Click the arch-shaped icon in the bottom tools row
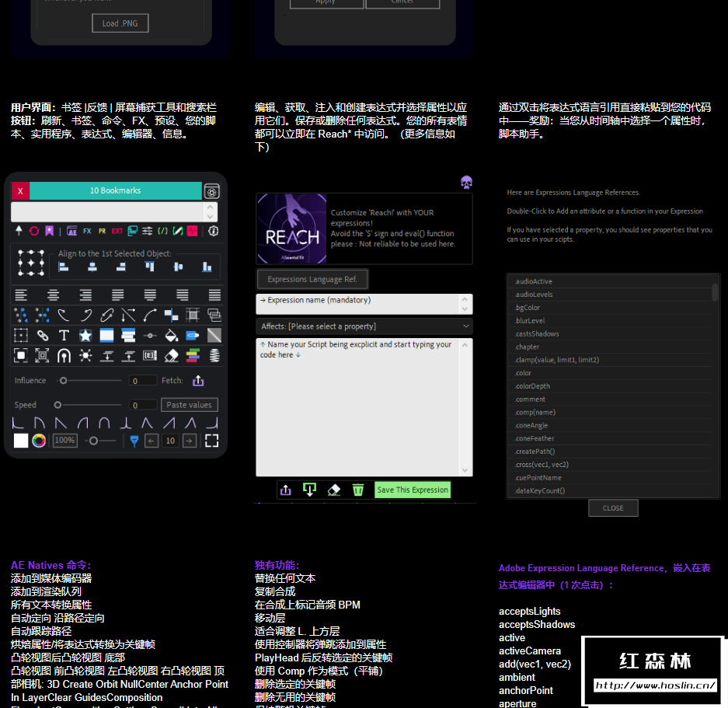Image resolution: width=728 pixels, height=708 pixels. [x=64, y=356]
